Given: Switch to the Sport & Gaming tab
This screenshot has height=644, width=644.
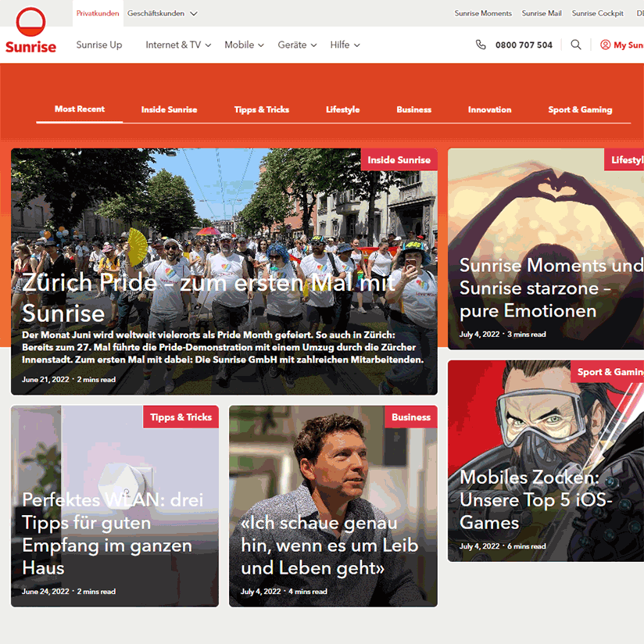Looking at the screenshot, I should pyautogui.click(x=580, y=109).
